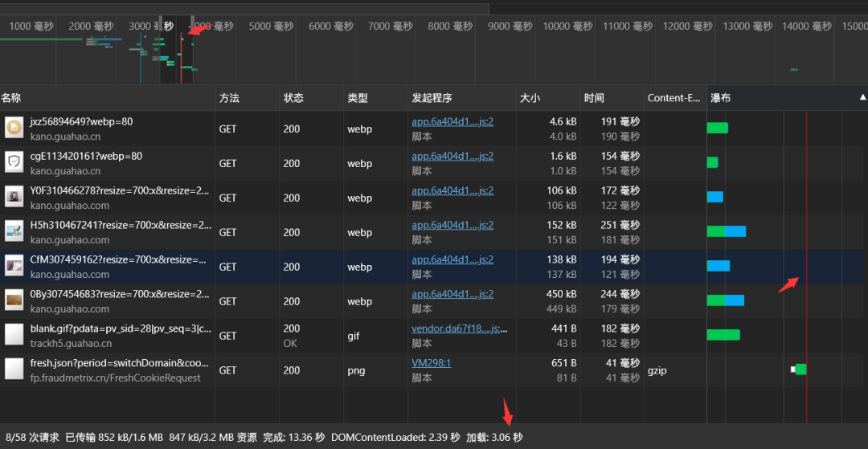Click the 已传输 852 kB/1.6 MB status entry
Viewport: 868px width, 449px height.
[114, 438]
